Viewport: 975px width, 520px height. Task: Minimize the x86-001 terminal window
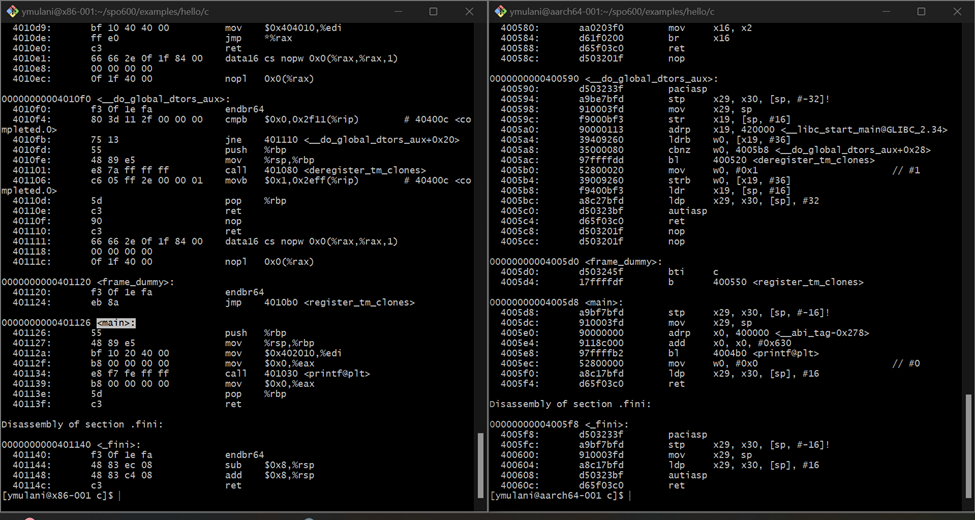click(x=397, y=11)
